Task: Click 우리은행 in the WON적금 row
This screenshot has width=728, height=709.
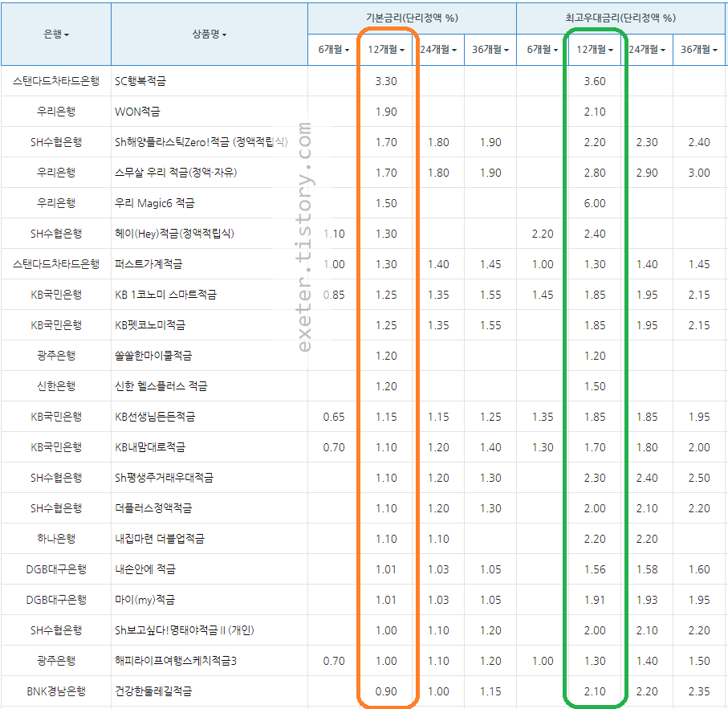Action: 56,112
